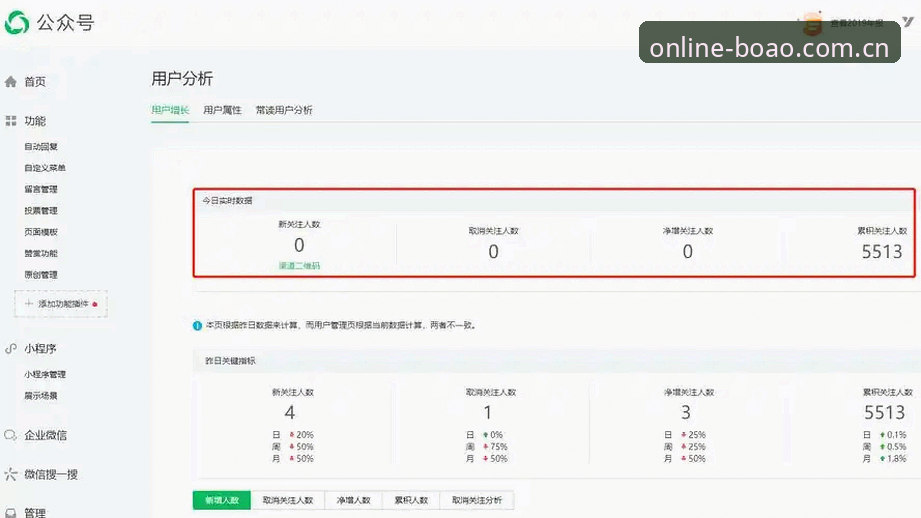Switch to the 用户增长 tab
This screenshot has height=518, width=921.
pos(170,110)
